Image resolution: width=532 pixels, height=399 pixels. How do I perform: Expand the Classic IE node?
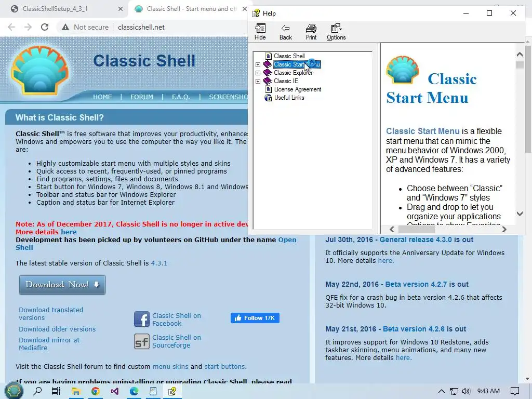coord(258,81)
